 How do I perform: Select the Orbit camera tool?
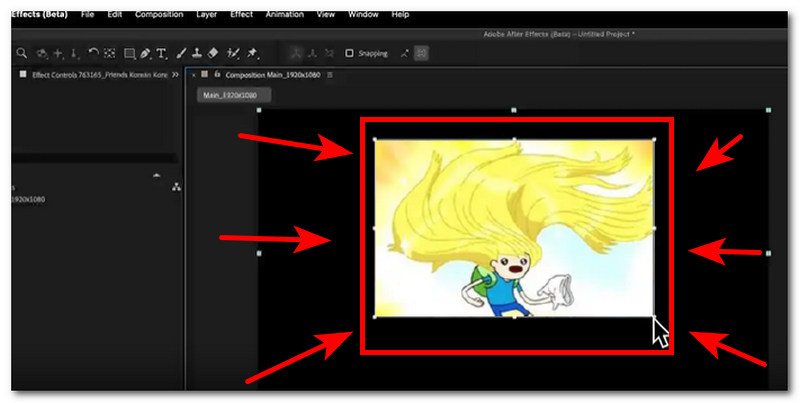(x=42, y=53)
